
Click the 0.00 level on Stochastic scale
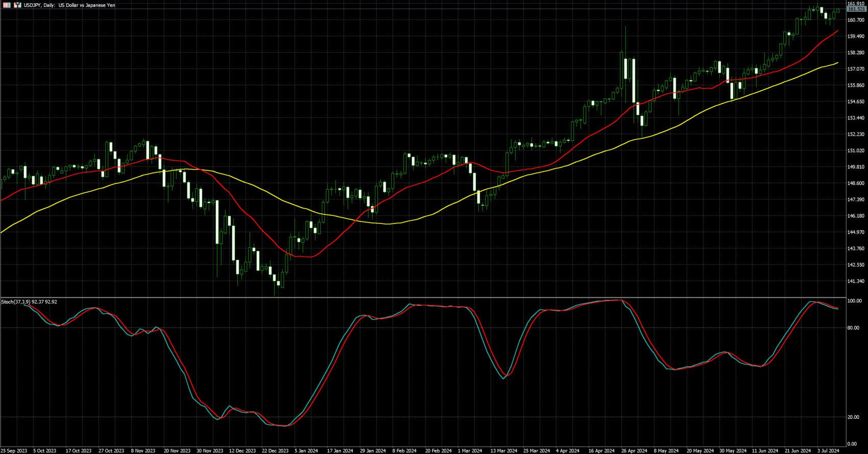click(852, 444)
